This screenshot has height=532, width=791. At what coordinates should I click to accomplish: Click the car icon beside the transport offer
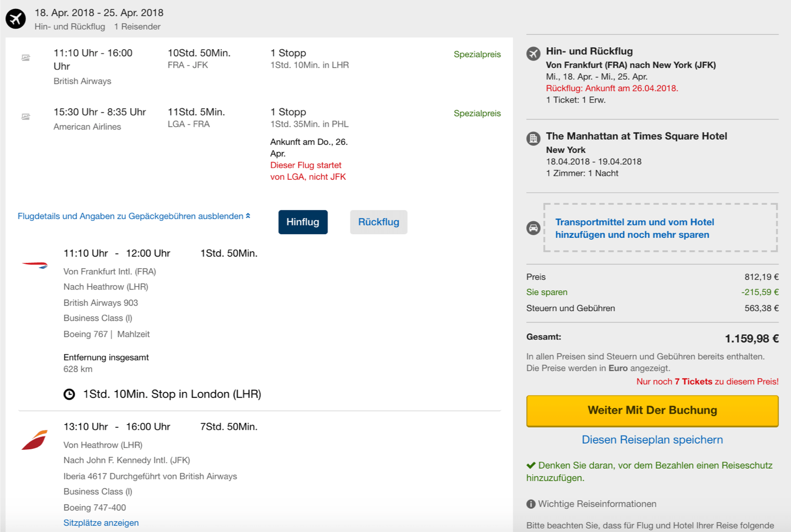tap(534, 228)
